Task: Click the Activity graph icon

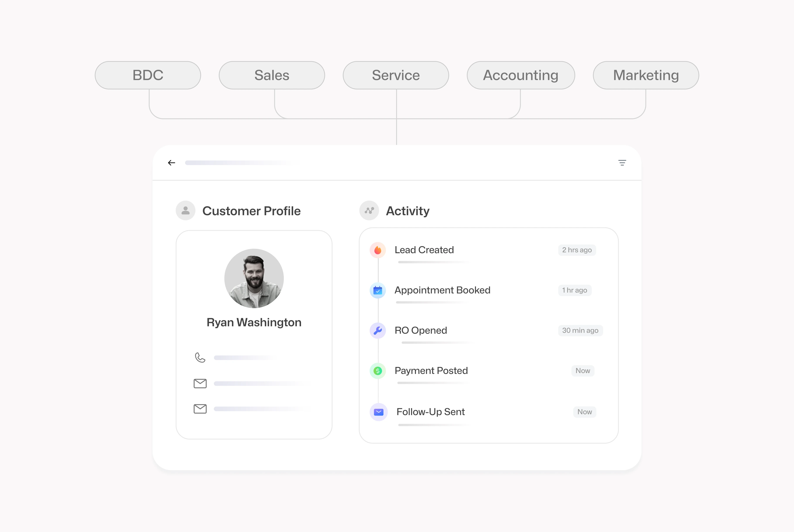Action: (x=369, y=211)
